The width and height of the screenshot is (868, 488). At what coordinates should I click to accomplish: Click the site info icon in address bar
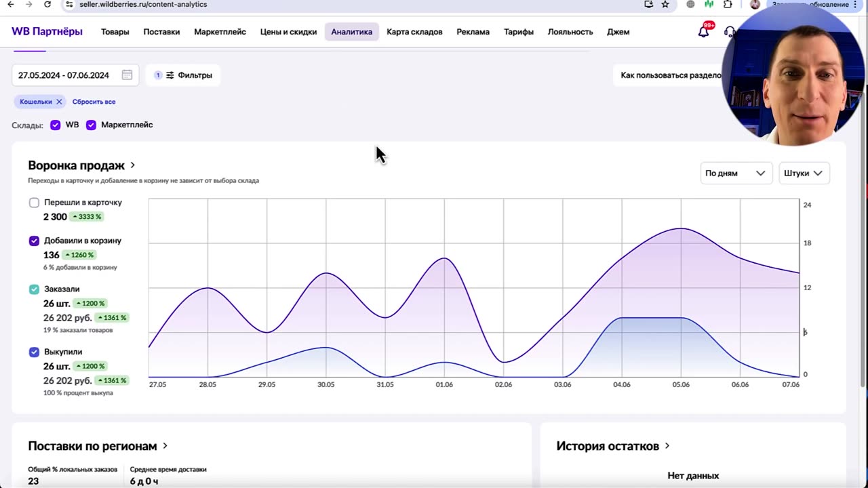(68, 4)
